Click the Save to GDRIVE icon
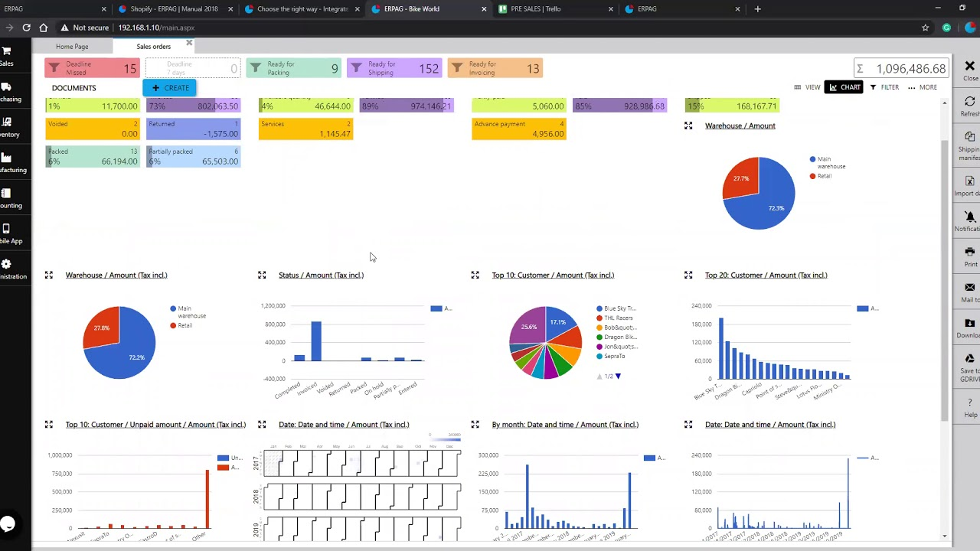The image size is (980, 551). click(969, 358)
